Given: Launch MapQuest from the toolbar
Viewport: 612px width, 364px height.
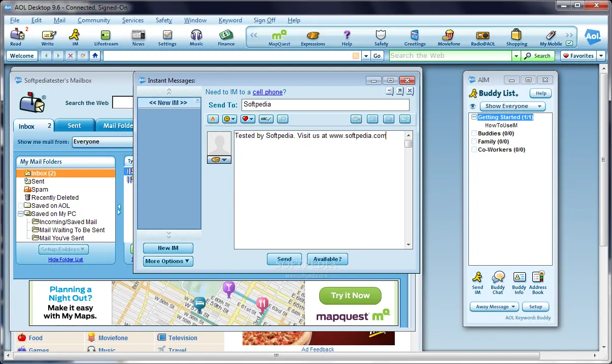Looking at the screenshot, I should pyautogui.click(x=279, y=38).
